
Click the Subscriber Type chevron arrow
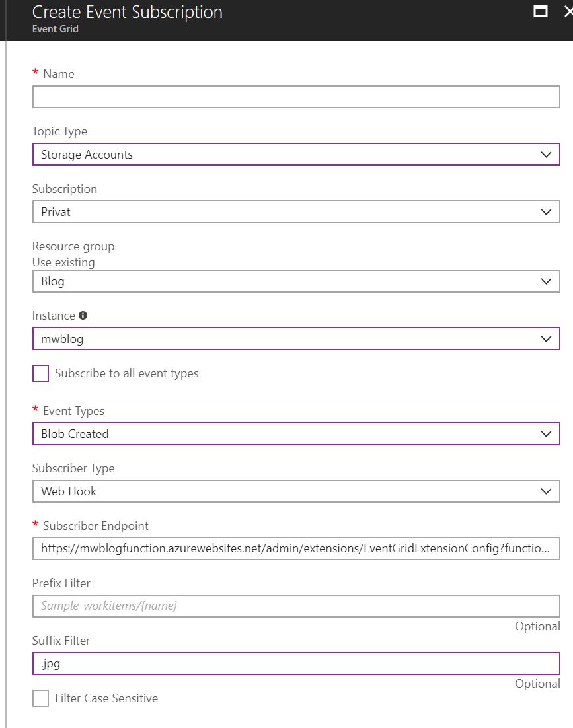click(x=546, y=491)
